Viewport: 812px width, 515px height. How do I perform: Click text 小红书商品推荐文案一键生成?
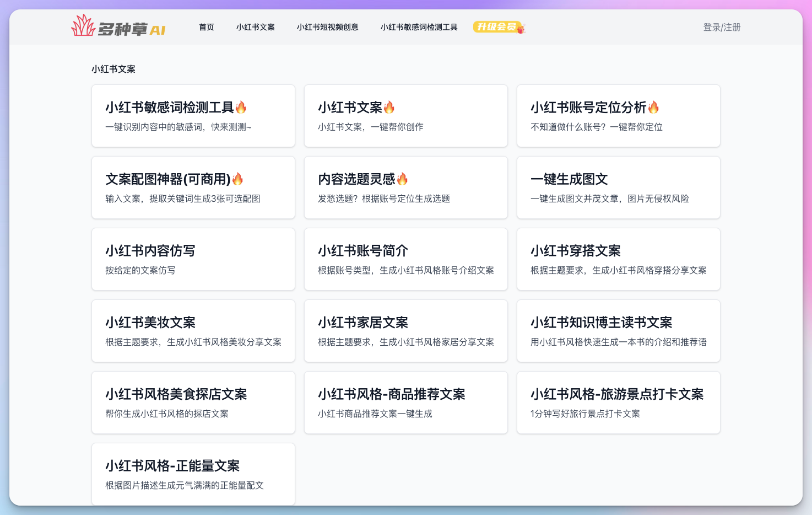[x=375, y=414]
